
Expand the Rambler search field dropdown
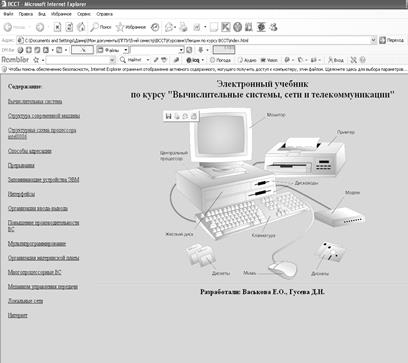(x=112, y=60)
